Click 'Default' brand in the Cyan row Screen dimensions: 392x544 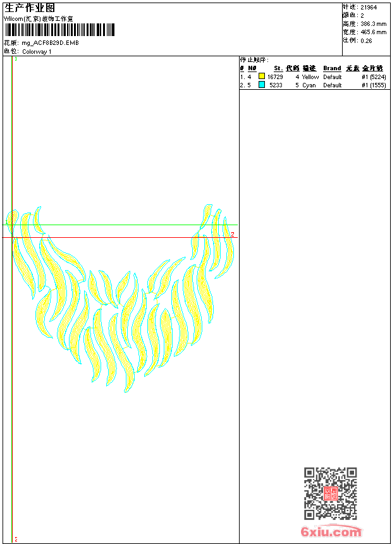click(333, 85)
